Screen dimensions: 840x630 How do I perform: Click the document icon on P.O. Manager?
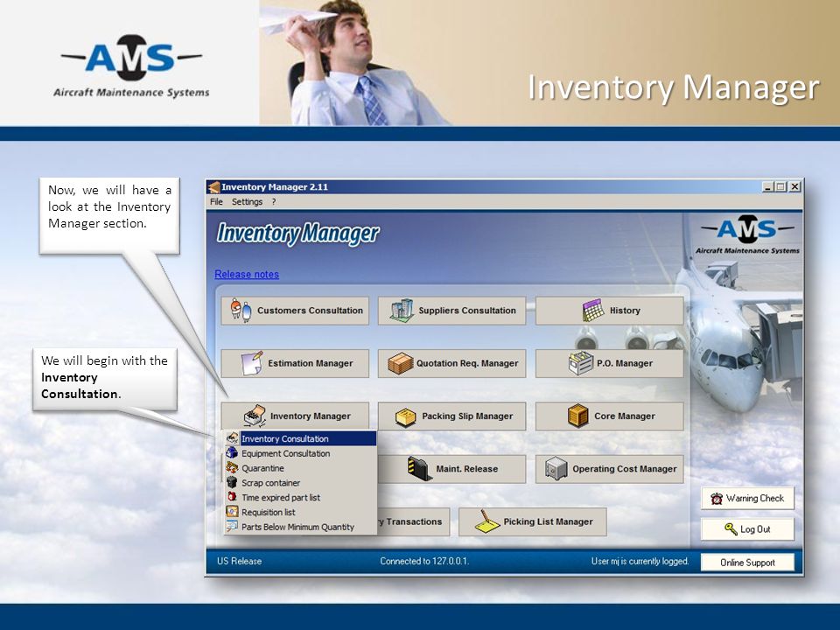tap(581, 363)
